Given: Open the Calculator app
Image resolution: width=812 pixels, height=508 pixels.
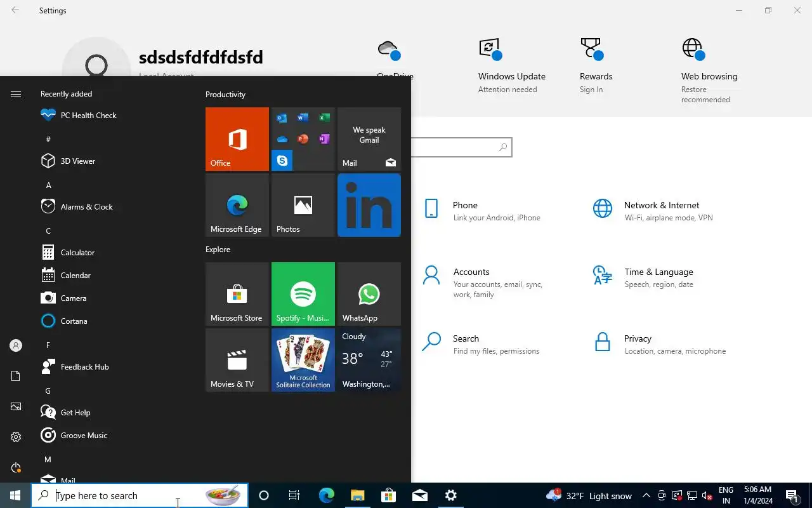Looking at the screenshot, I should tap(112, 253).
